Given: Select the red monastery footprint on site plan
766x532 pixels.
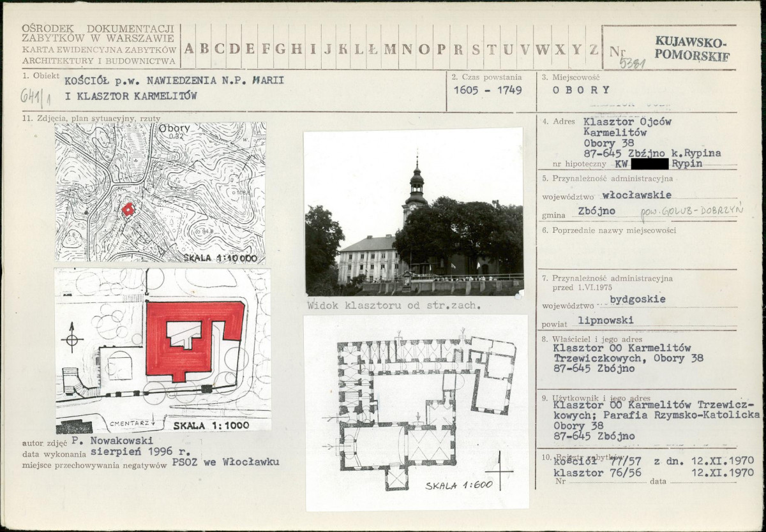Looking at the screenshot, I should click(194, 339).
